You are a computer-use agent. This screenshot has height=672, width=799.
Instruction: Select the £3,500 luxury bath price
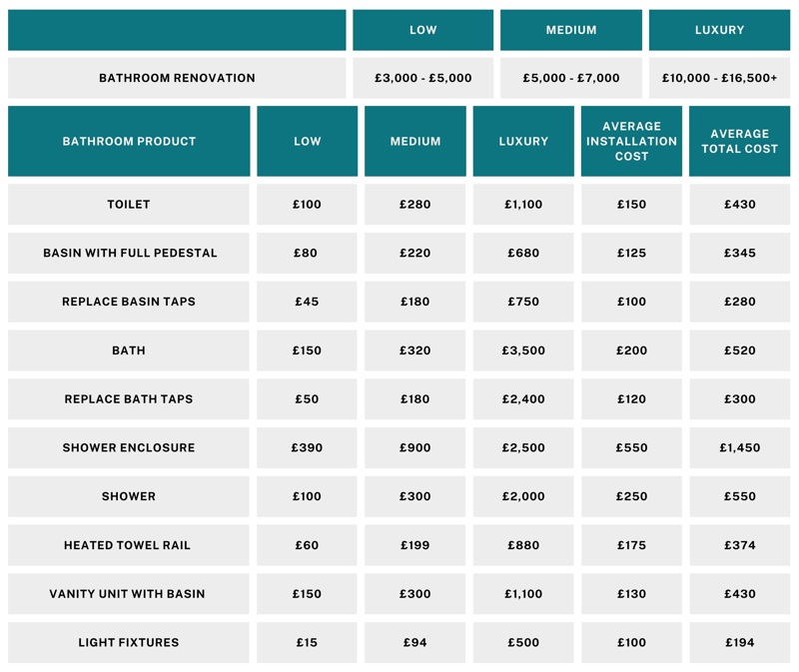(x=523, y=350)
